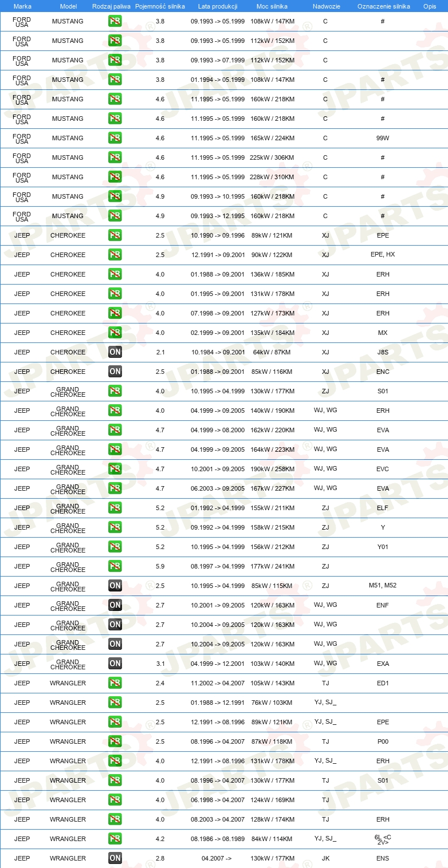448x868 pixels.
Task: Click the PB icon for Wrangler 124kW / 169KM
Action: click(115, 800)
